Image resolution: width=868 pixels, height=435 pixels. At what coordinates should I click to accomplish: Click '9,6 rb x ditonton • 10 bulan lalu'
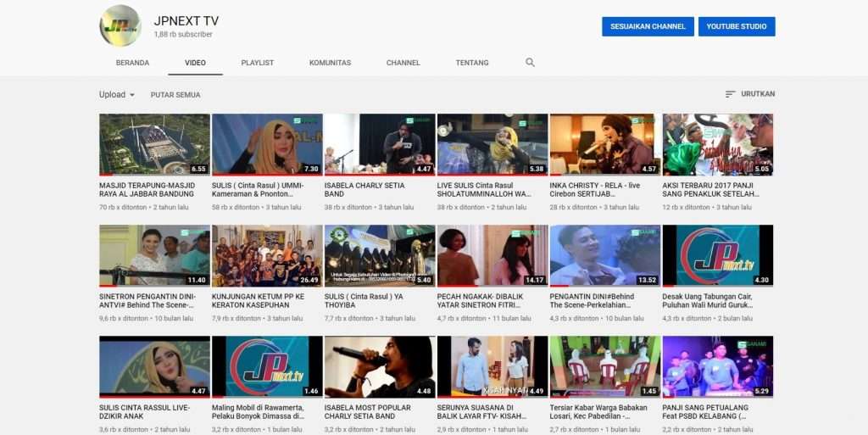pos(146,319)
